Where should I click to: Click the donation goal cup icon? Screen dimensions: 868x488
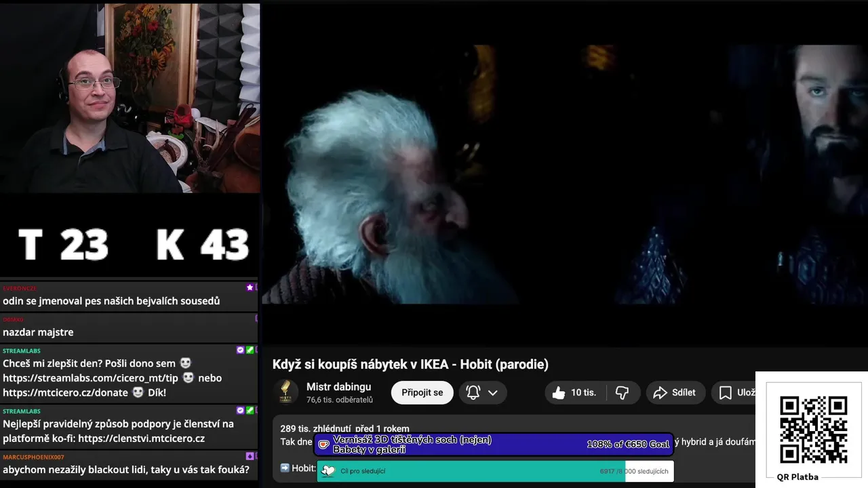pyautogui.click(x=324, y=445)
